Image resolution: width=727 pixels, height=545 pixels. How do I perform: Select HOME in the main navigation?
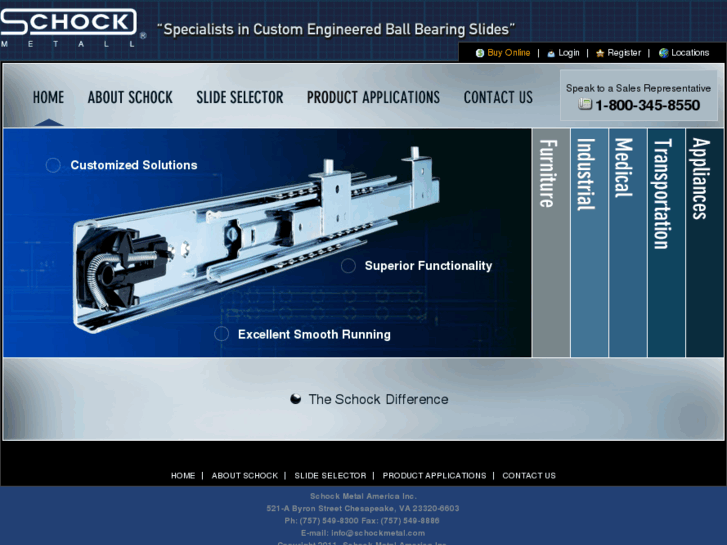[48, 97]
